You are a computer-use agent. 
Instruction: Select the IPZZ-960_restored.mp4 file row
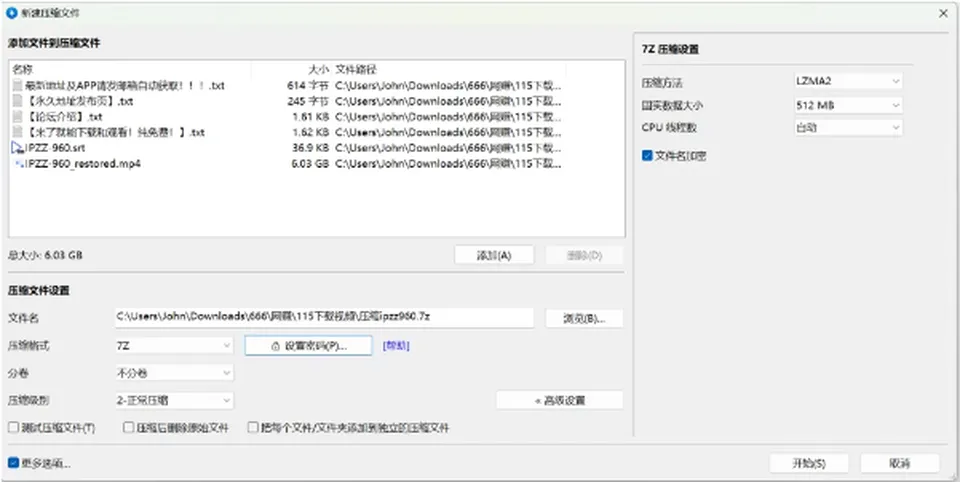point(287,164)
